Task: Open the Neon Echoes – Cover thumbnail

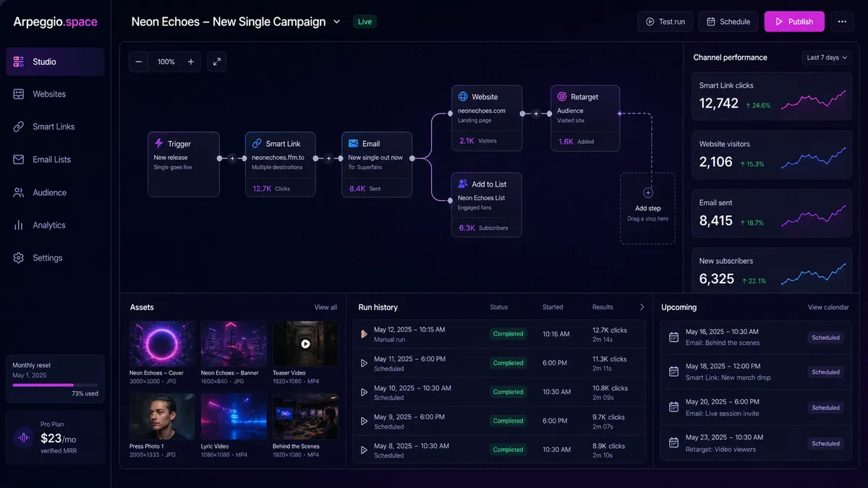Action: 162,344
